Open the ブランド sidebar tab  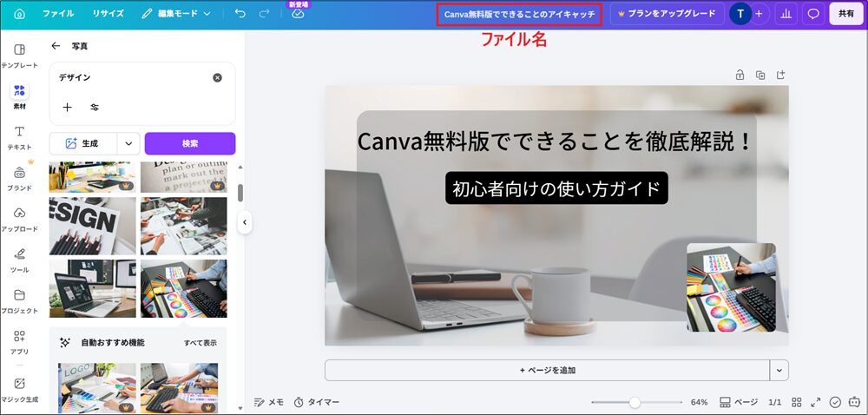tap(19, 178)
